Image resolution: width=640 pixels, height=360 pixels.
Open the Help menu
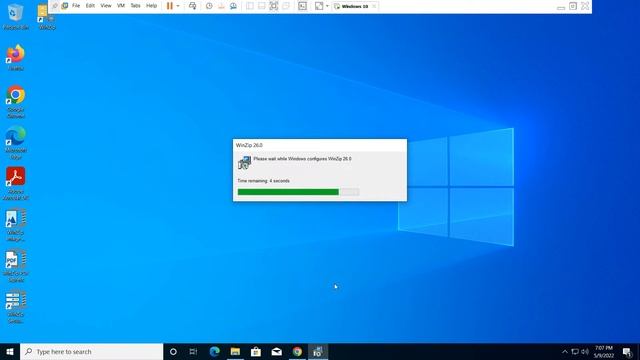click(x=151, y=6)
